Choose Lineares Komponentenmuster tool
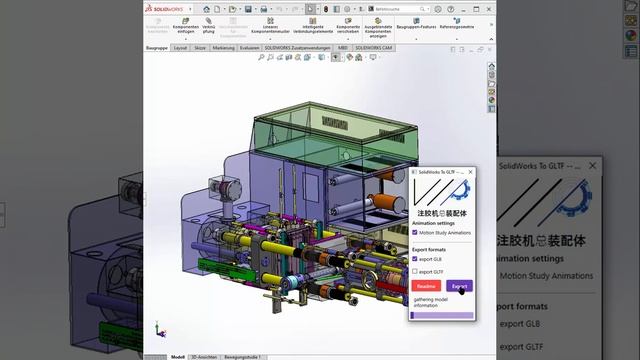 point(270,26)
